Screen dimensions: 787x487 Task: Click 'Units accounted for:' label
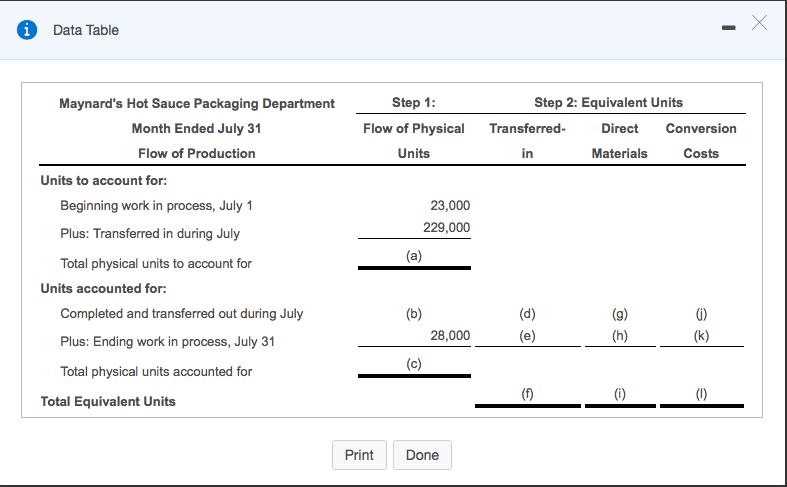(103, 288)
